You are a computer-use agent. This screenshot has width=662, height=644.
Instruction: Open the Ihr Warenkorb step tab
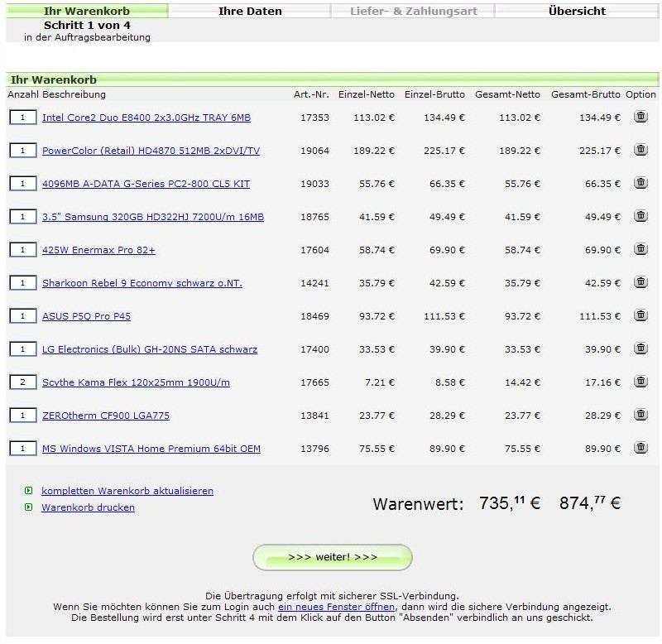[x=87, y=11]
